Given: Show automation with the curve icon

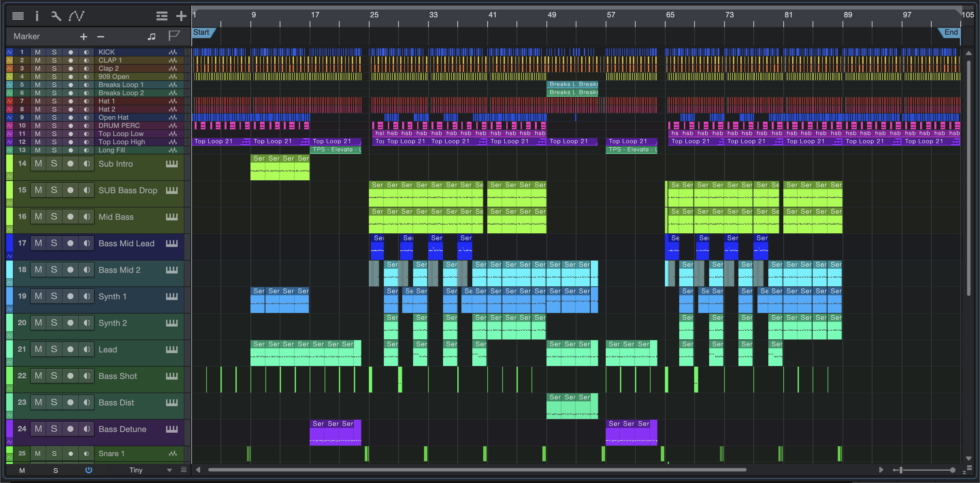Looking at the screenshot, I should (x=77, y=16).
